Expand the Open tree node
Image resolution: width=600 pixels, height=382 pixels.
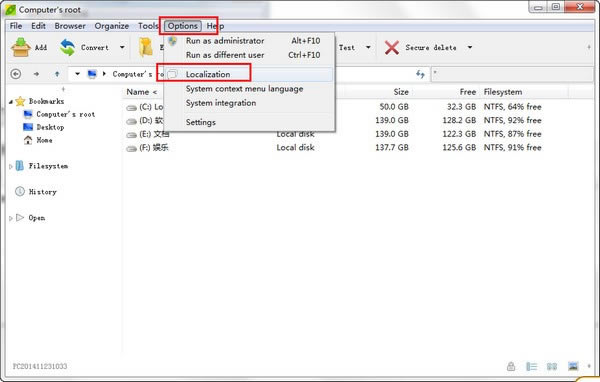click(11, 218)
